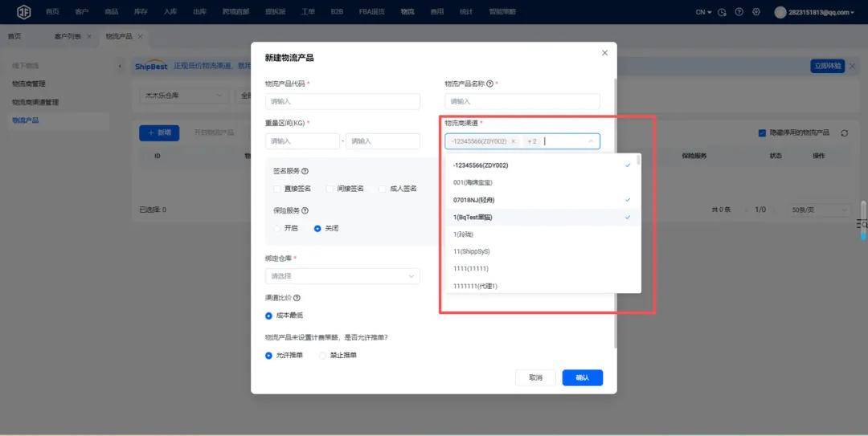
Task: Check the 直接签名 checkbox
Action: 276,189
